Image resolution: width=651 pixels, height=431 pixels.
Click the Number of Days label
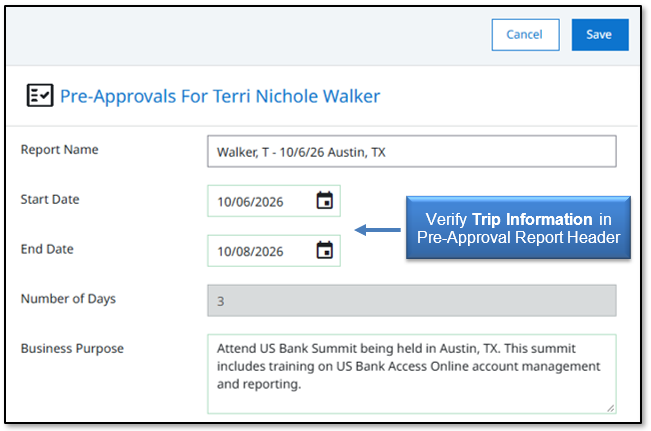point(69,299)
